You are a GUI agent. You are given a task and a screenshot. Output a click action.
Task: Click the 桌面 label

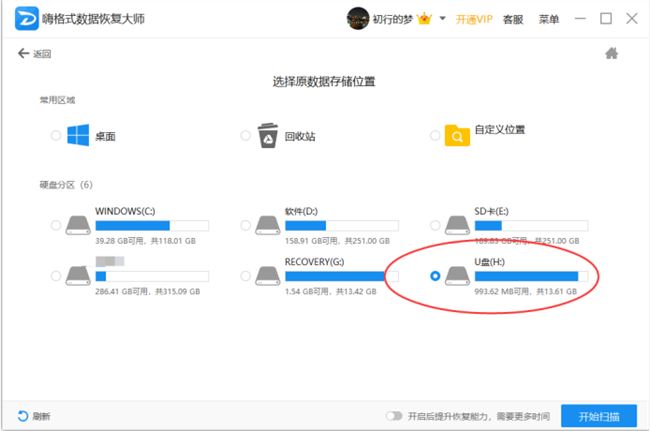click(x=105, y=136)
